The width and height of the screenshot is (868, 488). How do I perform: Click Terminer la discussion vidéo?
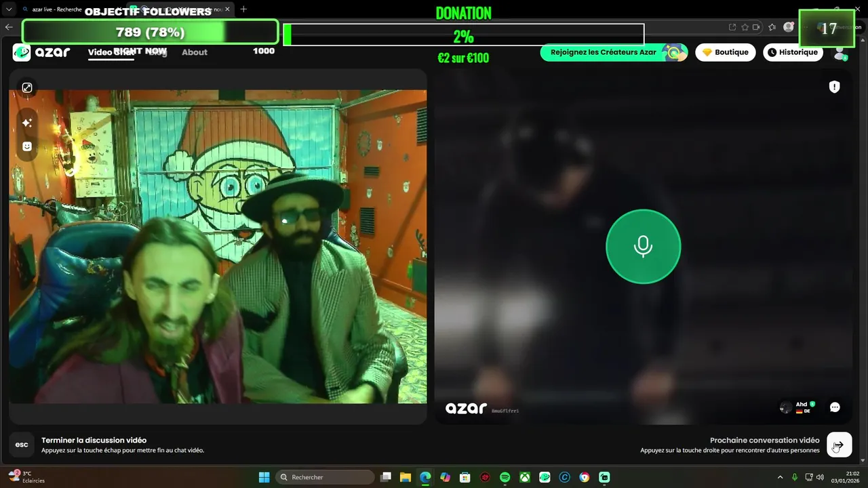pos(94,441)
